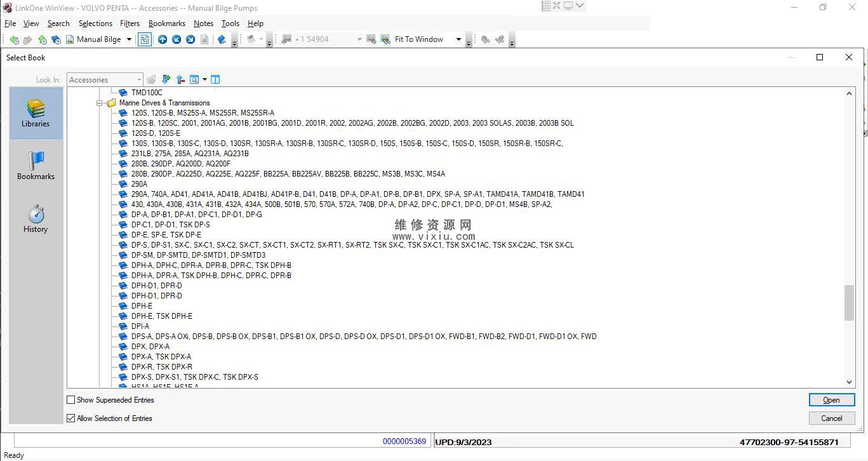The height and width of the screenshot is (461, 868).
Task: Open the Selections menu
Action: (95, 23)
